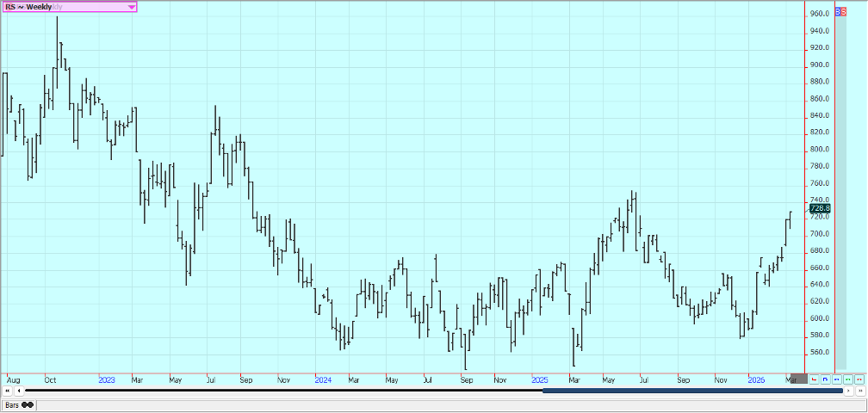Click the 728.8 current price label
Viewport: 868px width, 413px height.
coord(820,208)
